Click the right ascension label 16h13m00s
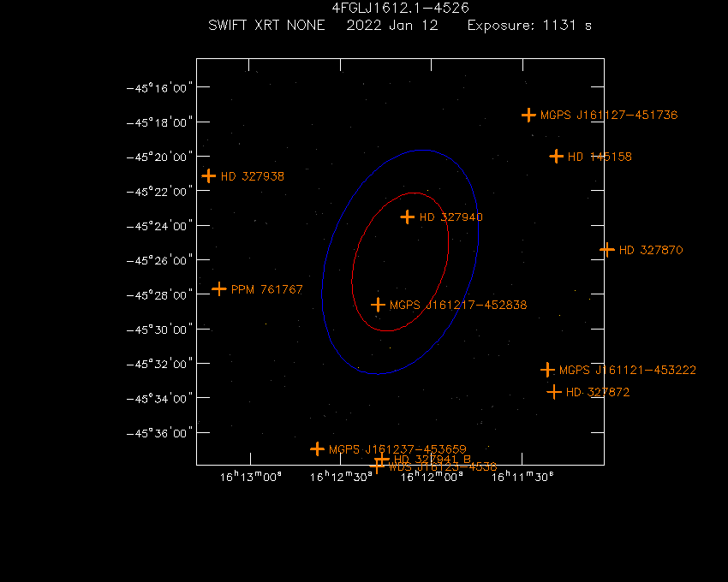The height and width of the screenshot is (582, 728). tap(251, 476)
